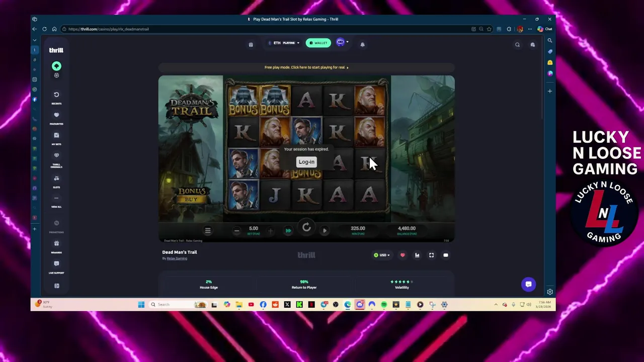Open the browser Chat side panel
This screenshot has height=362, width=644.
point(544,29)
